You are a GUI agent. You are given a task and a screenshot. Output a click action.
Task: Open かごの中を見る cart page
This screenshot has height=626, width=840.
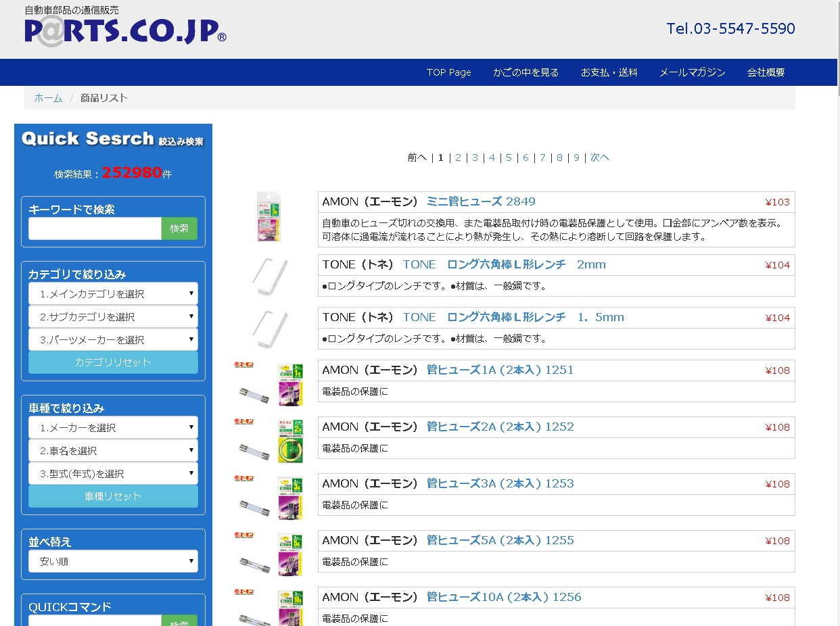coord(526,72)
